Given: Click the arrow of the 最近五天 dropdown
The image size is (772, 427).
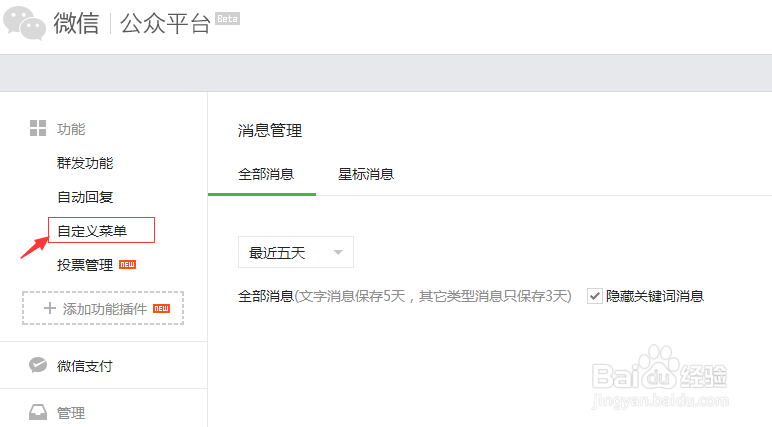Looking at the screenshot, I should pos(337,253).
